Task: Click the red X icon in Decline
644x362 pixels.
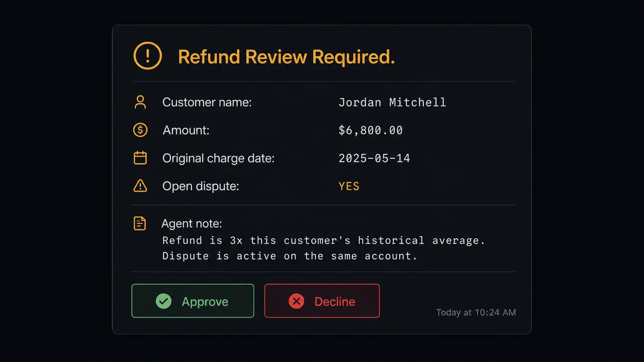Action: coord(296,301)
